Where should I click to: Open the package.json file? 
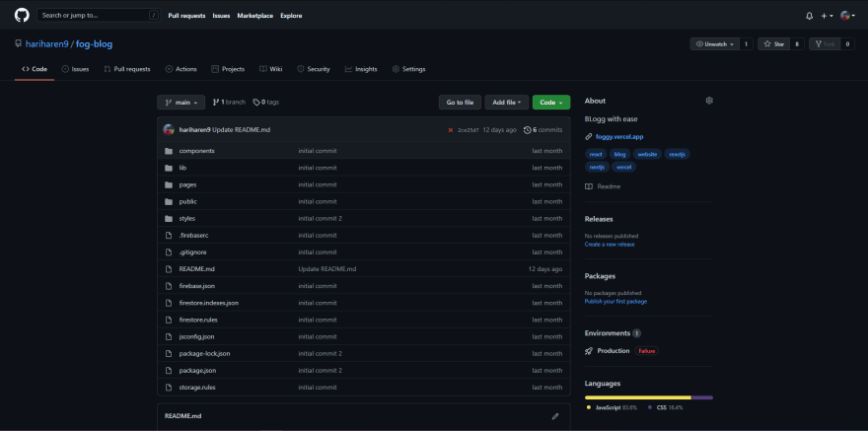click(197, 370)
